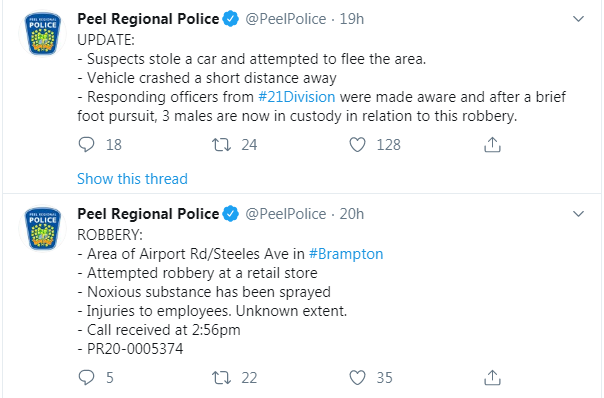
Task: Click the 20h timestamp
Action: pyautogui.click(x=351, y=214)
